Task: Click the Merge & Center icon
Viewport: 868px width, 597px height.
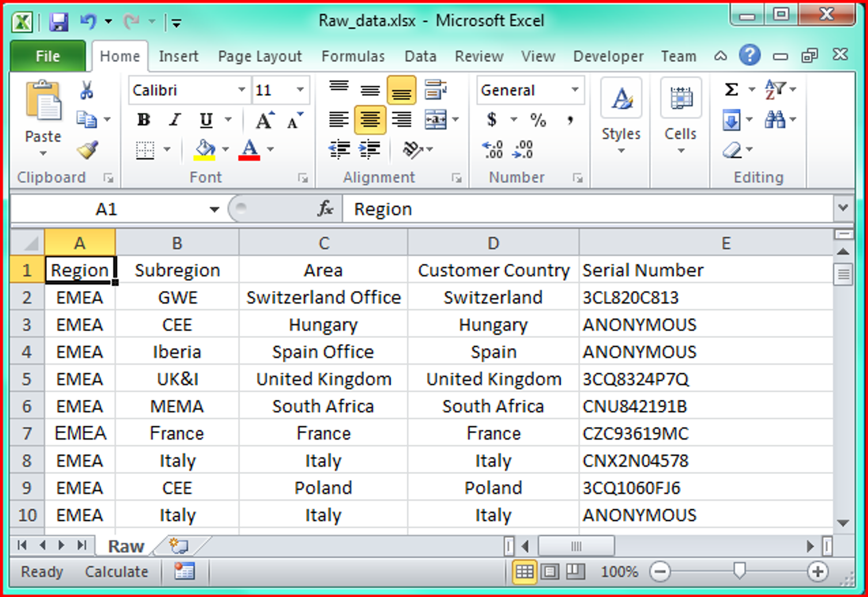Action: (x=435, y=120)
